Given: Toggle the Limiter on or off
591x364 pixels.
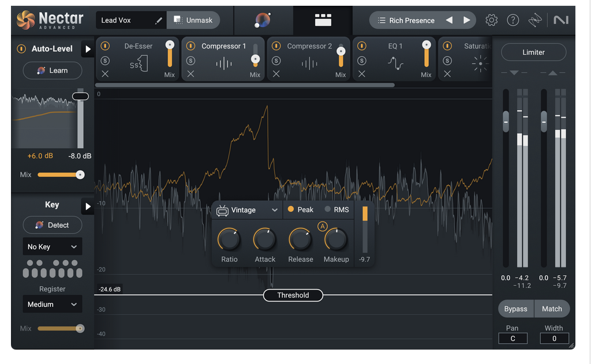Looking at the screenshot, I should (x=533, y=52).
